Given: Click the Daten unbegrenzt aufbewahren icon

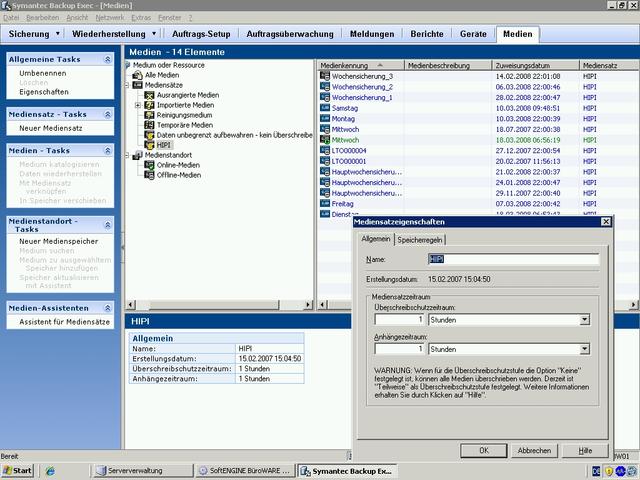Looking at the screenshot, I should (x=149, y=135).
